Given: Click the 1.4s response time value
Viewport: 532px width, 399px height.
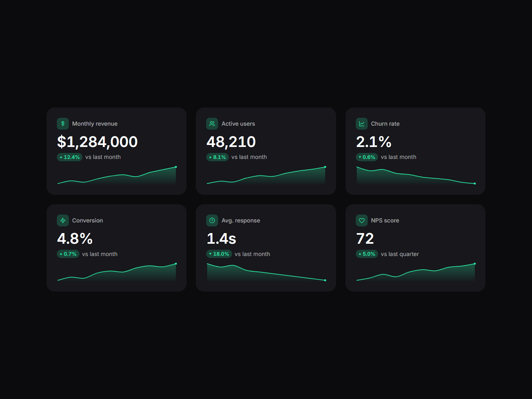Looking at the screenshot, I should [x=221, y=239].
